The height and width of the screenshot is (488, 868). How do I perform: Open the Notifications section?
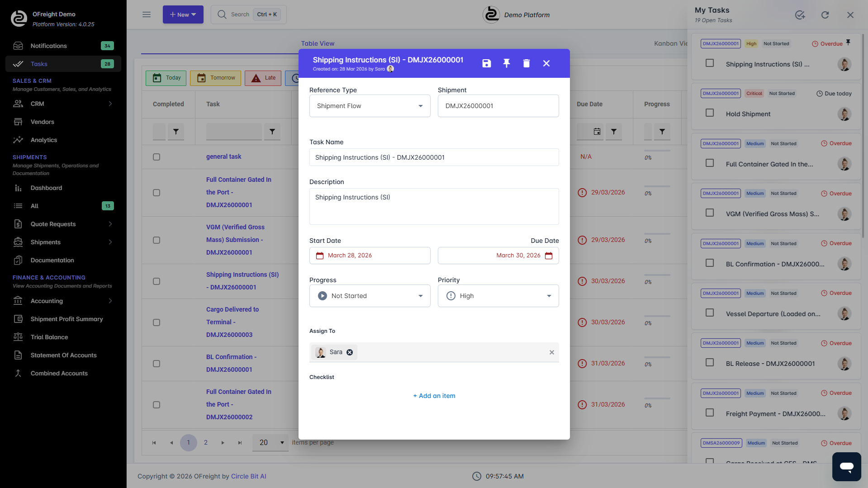[x=48, y=46]
